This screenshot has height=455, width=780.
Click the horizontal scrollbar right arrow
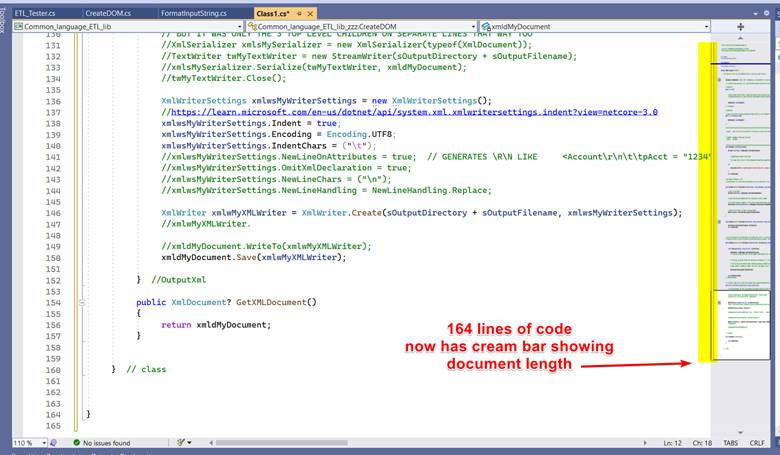pos(645,443)
